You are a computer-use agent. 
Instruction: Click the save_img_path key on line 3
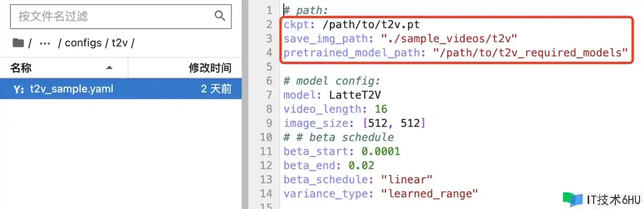click(x=327, y=39)
